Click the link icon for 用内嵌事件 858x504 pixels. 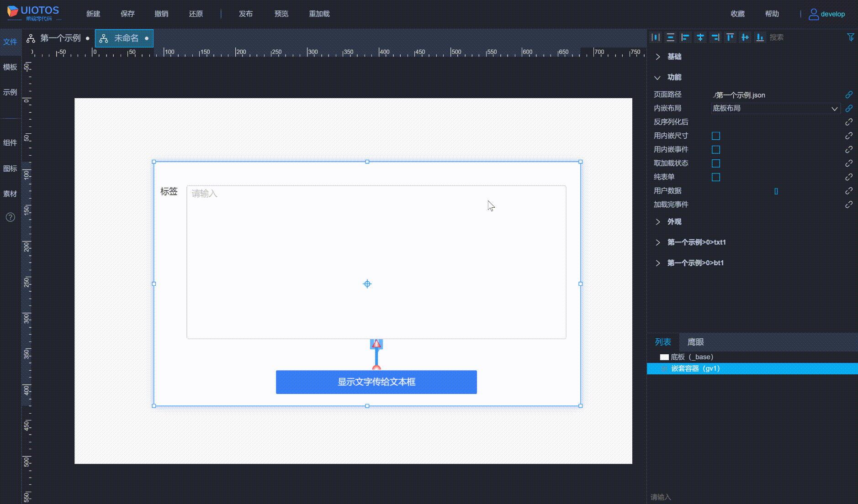click(x=849, y=149)
